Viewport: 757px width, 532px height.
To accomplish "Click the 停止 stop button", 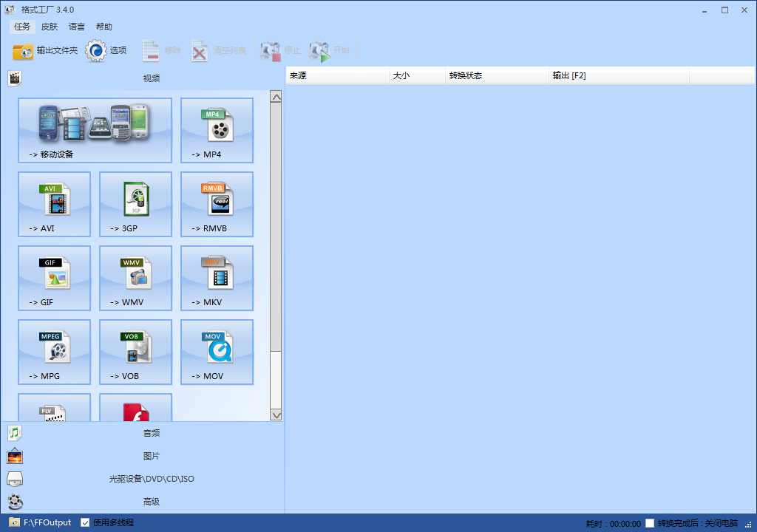I will [280, 50].
